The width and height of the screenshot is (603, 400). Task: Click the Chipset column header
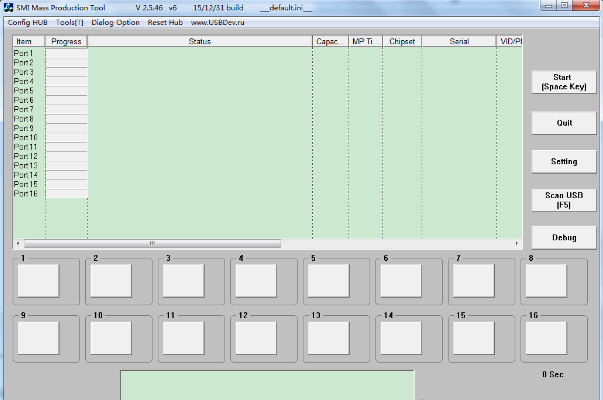402,42
